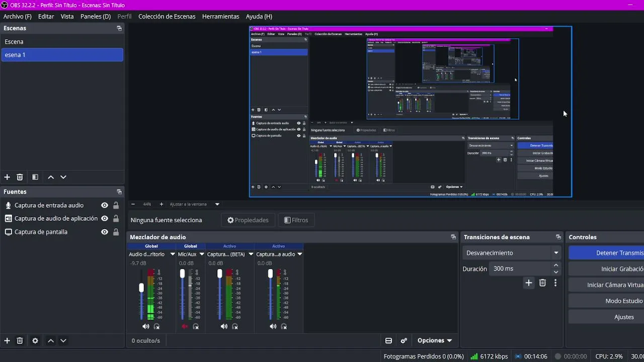Undock the Mezclador de audio panel

(x=453, y=237)
